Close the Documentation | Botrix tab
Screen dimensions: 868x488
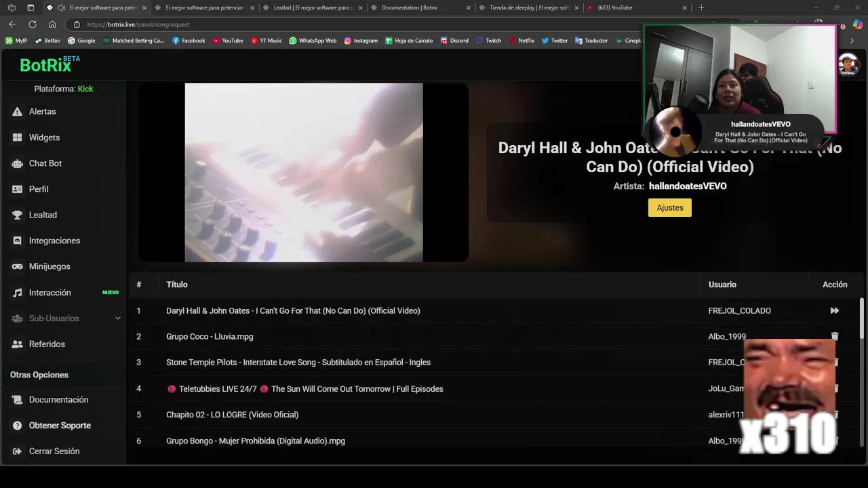(469, 7)
